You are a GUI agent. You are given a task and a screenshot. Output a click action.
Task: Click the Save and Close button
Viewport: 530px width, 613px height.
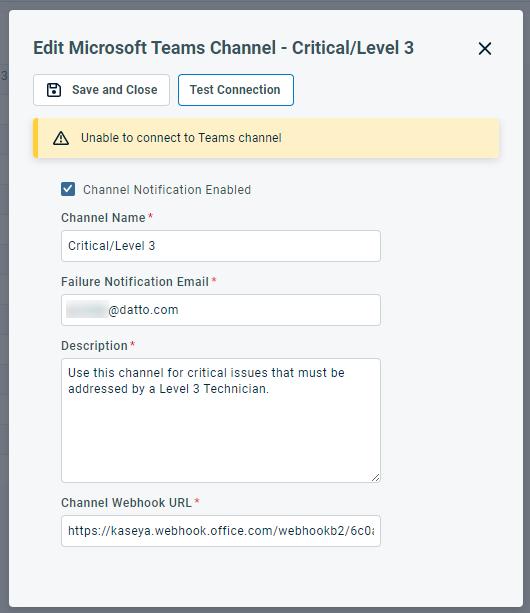click(x=101, y=90)
